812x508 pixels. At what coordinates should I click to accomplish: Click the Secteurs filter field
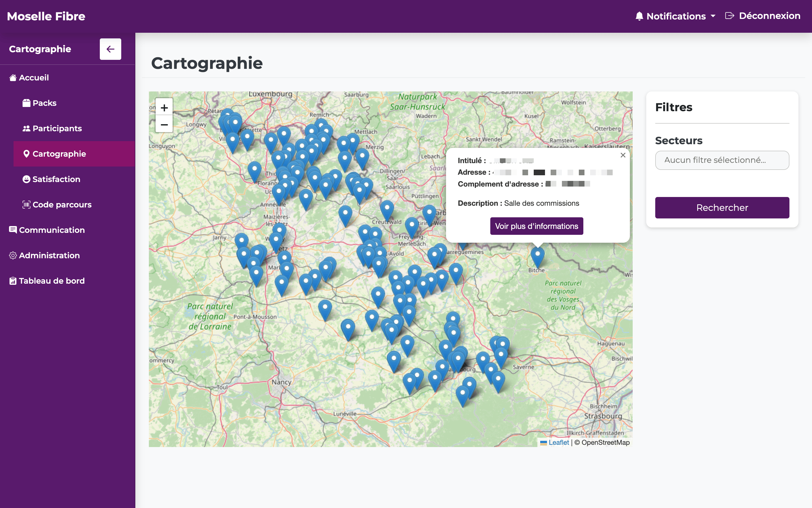coord(722,160)
